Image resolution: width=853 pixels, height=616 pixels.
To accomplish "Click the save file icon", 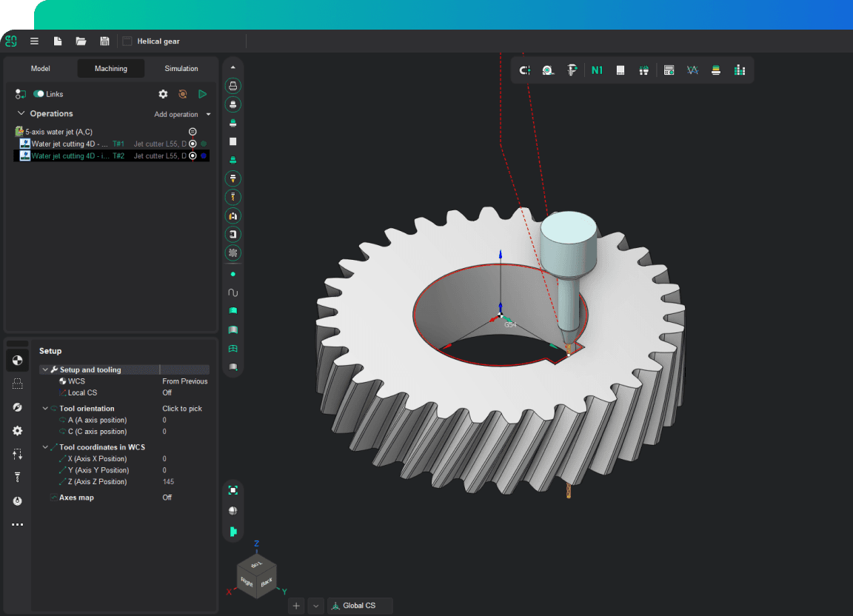I will [104, 41].
